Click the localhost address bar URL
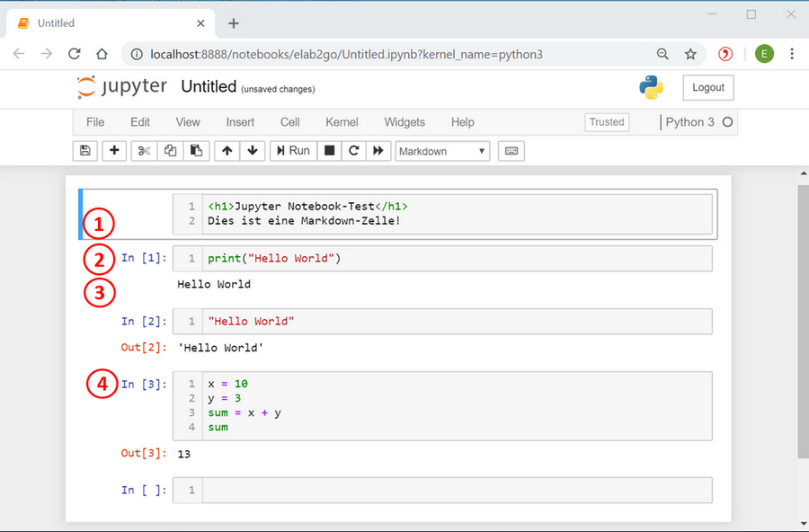This screenshot has height=532, width=809. (346, 54)
